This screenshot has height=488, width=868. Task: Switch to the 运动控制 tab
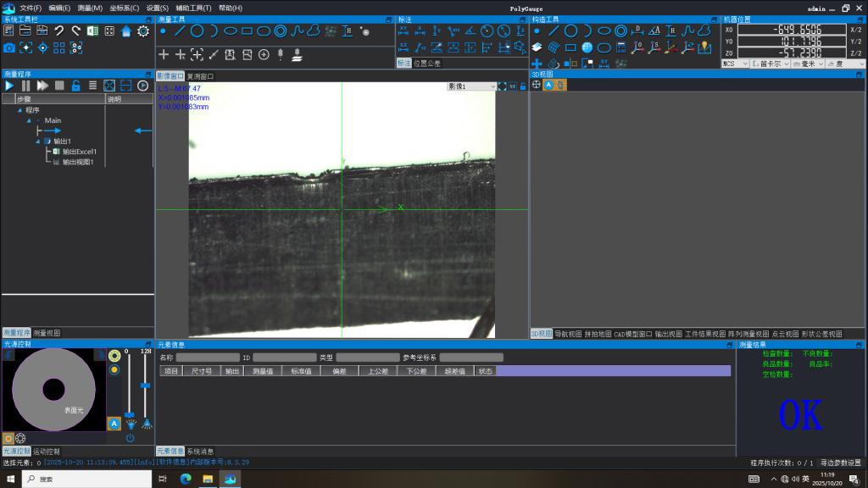[x=47, y=452]
